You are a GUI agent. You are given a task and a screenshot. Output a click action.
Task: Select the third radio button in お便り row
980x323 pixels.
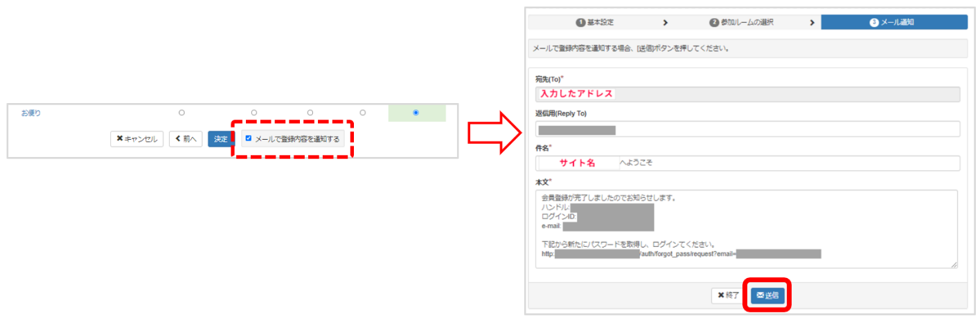[310, 112]
